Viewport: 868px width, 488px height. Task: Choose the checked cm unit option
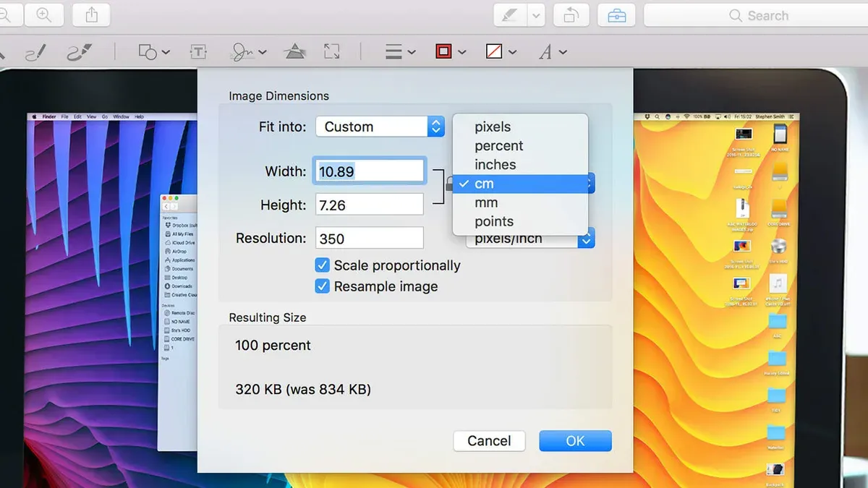(520, 184)
